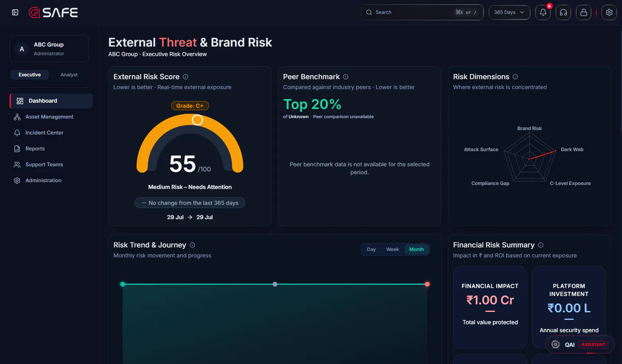Screen dimensions: 622x364
Task: Show info for Financial Risk Summary
Action: (541, 245)
